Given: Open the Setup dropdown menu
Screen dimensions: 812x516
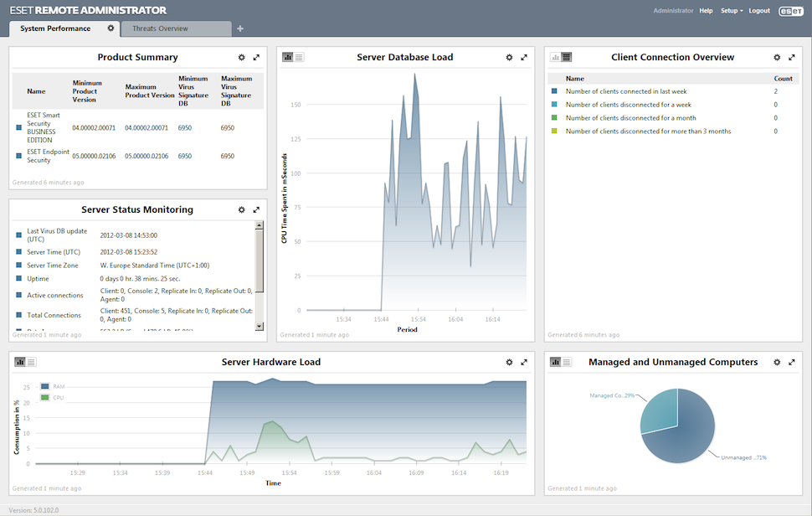Looking at the screenshot, I should click(731, 11).
